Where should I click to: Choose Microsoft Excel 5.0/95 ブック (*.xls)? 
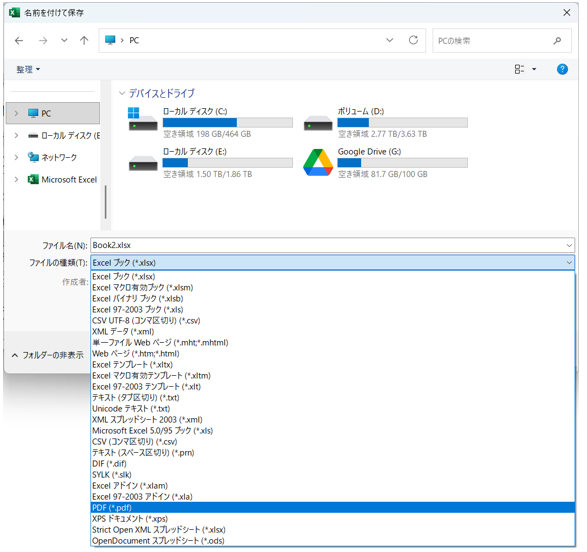tap(333, 431)
